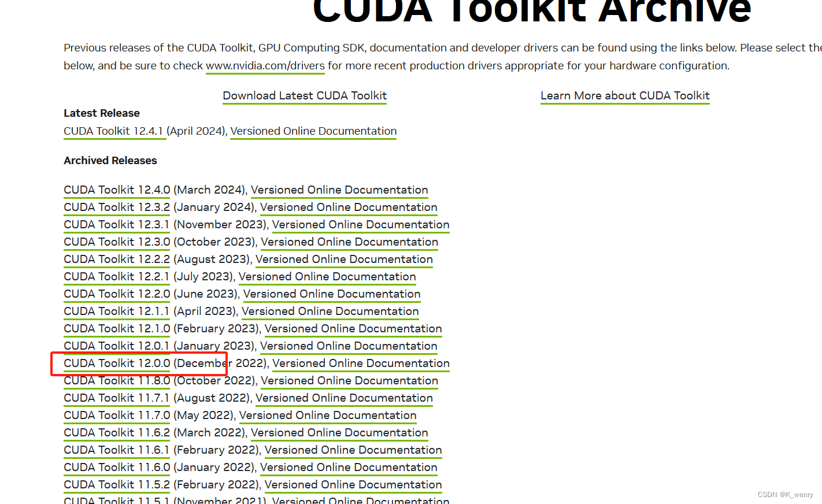Open Versioned Online Documentation for 12.1.1
This screenshot has width=822, height=504.
pyautogui.click(x=330, y=312)
